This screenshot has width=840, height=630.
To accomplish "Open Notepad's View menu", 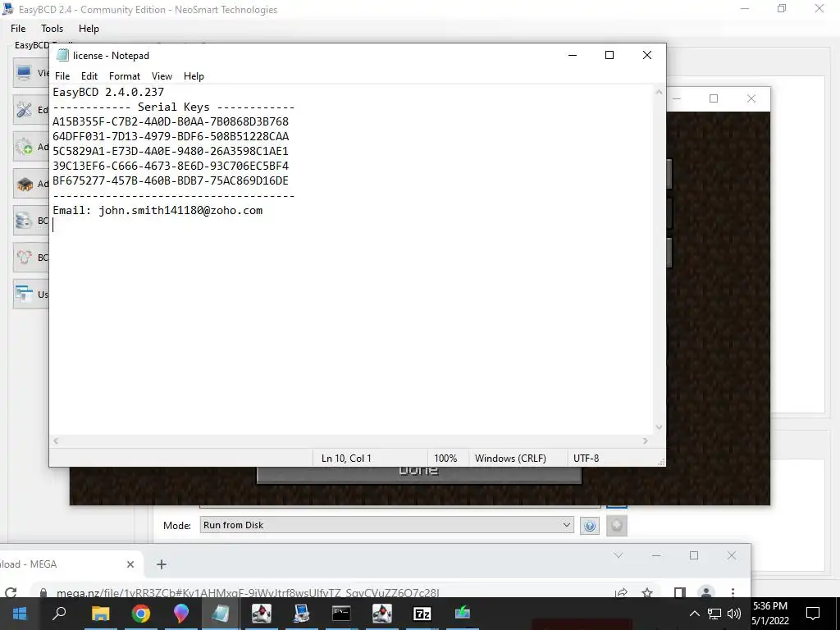I will point(162,76).
